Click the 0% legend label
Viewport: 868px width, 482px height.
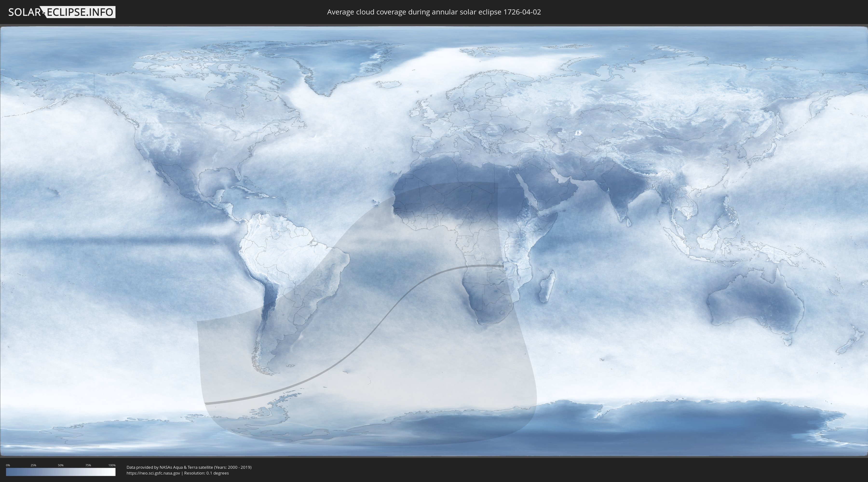click(8, 465)
